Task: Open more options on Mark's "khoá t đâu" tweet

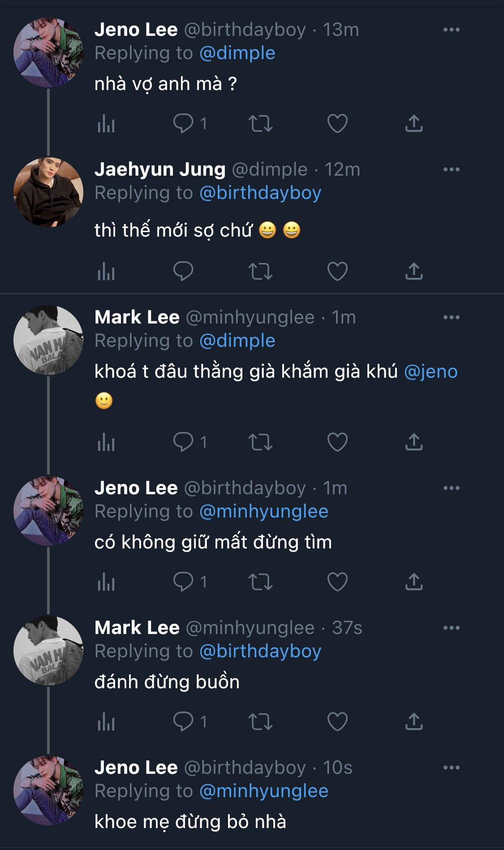Action: [x=451, y=317]
